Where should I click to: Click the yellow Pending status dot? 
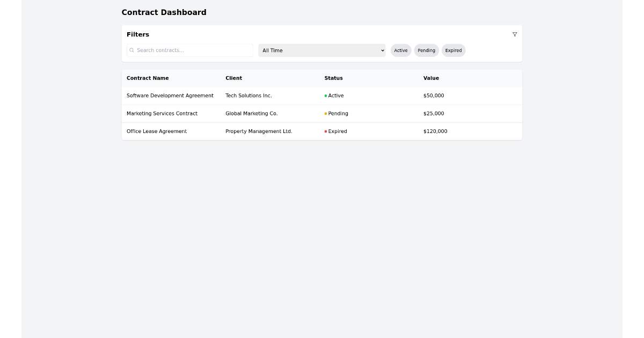point(327,113)
